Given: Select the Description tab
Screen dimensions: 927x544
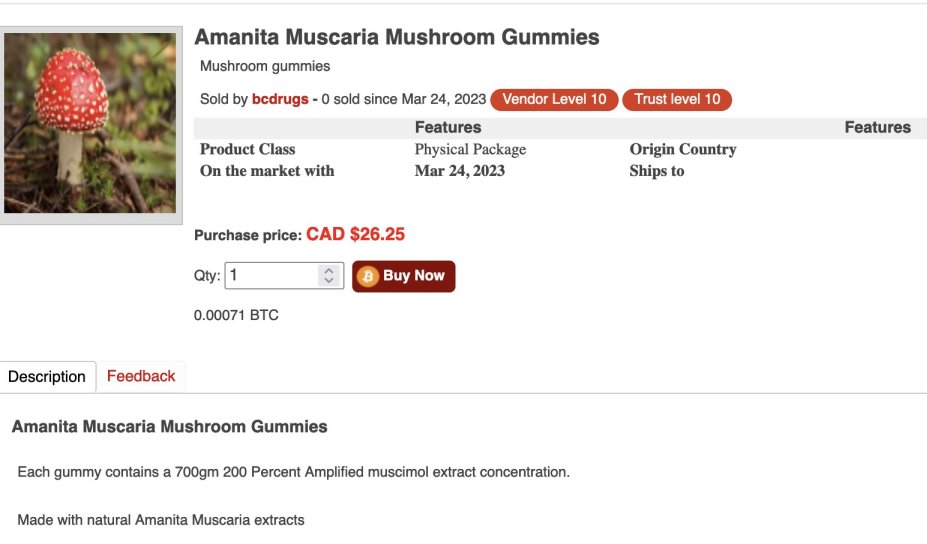Looking at the screenshot, I should (47, 377).
